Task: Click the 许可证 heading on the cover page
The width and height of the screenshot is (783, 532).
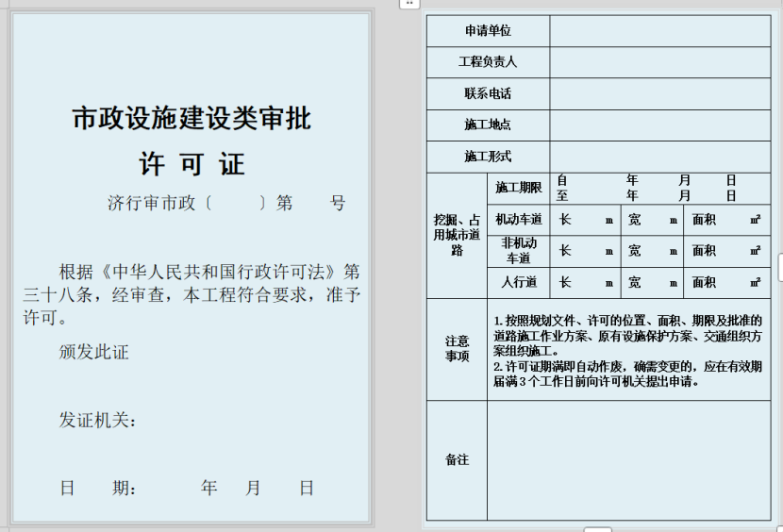Action: 192,164
